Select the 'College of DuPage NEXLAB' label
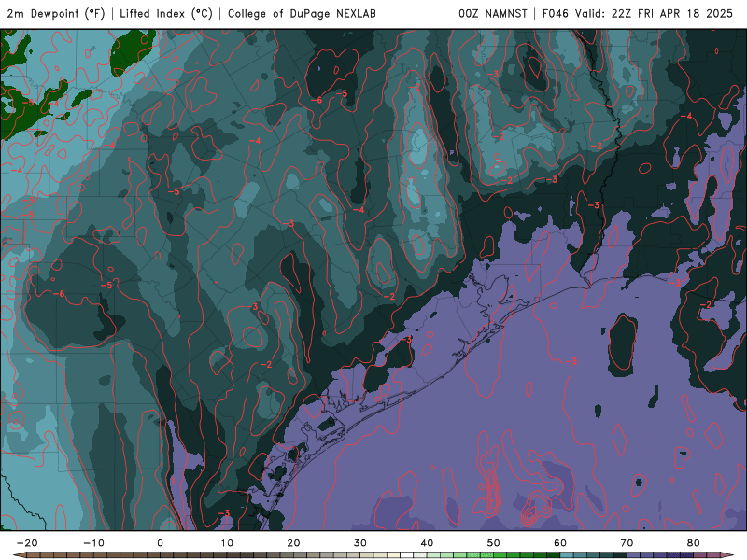747x560 pixels. [302, 14]
